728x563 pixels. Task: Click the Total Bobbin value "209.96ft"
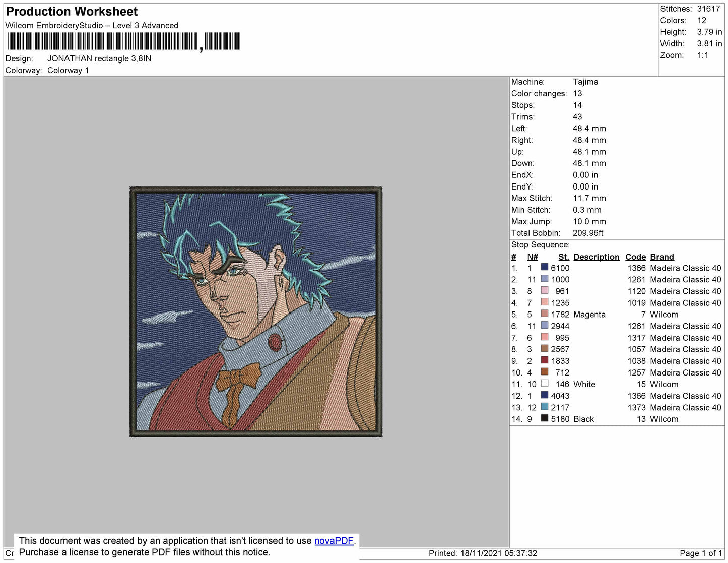coord(588,233)
